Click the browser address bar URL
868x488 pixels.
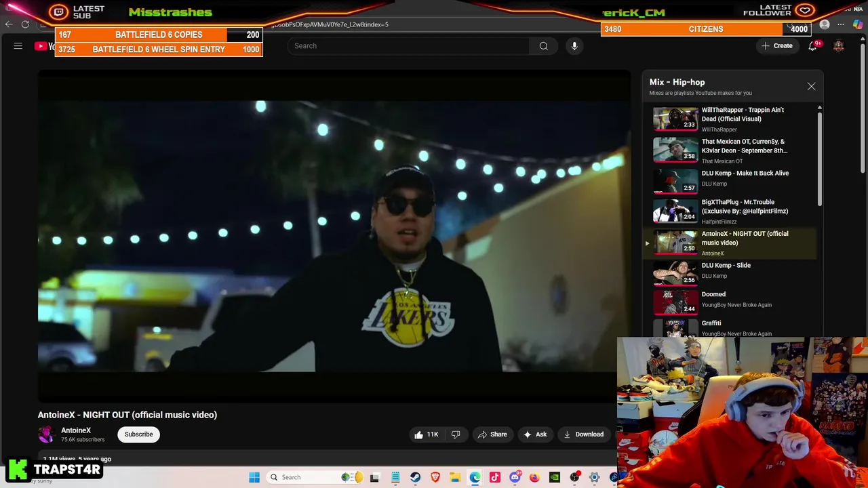pos(330,24)
